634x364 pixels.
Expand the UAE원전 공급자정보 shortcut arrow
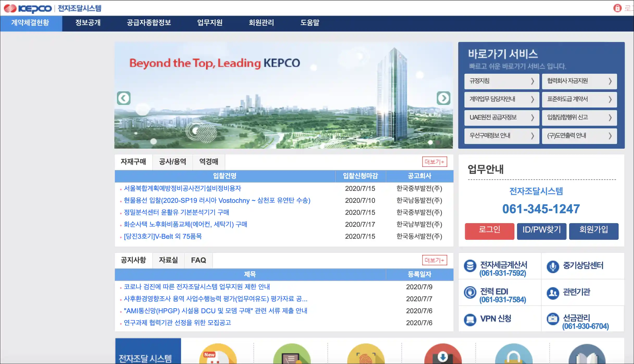tap(532, 118)
